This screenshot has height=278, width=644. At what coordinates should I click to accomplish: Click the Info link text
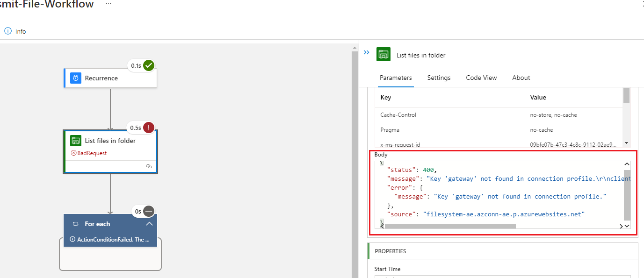21,31
